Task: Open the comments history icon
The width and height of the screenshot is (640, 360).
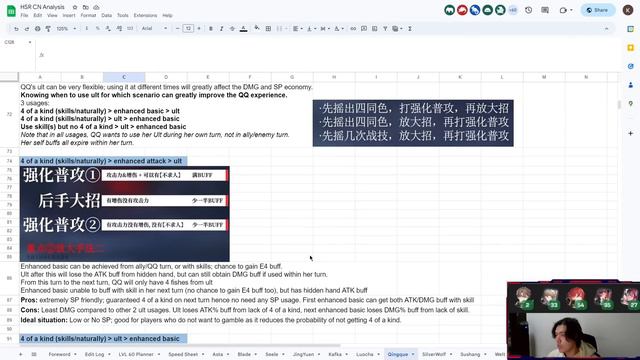Action: pos(545,10)
